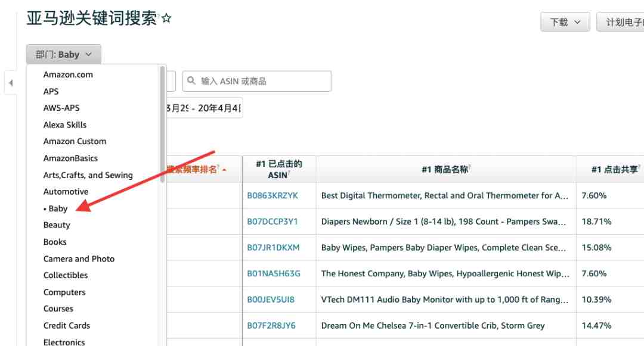644x346 pixels.
Task: Open ASIN link B0863KRZYK
Action: pyautogui.click(x=273, y=195)
